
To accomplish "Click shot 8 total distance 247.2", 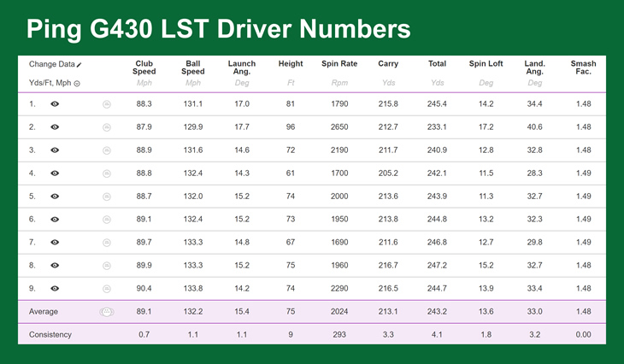I will (437, 266).
